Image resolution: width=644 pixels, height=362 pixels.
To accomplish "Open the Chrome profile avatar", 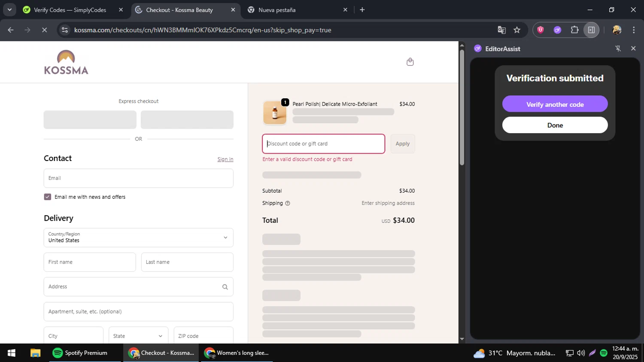I will (617, 30).
